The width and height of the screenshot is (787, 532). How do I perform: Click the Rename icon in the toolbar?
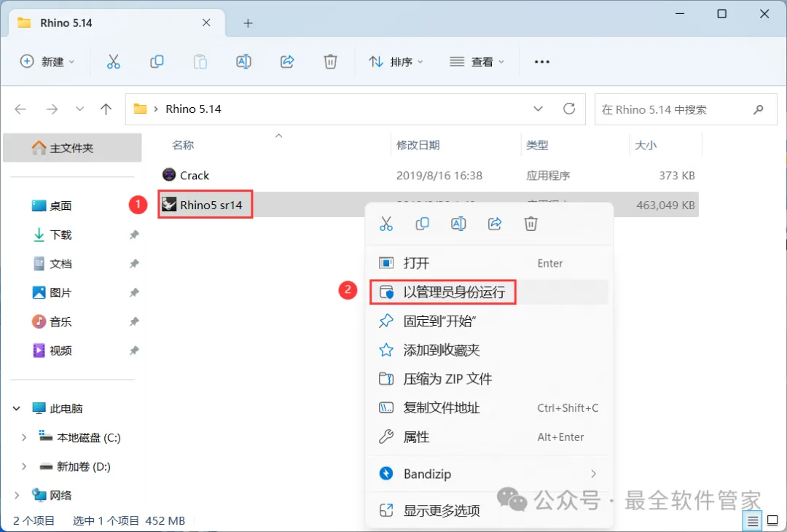(x=243, y=62)
